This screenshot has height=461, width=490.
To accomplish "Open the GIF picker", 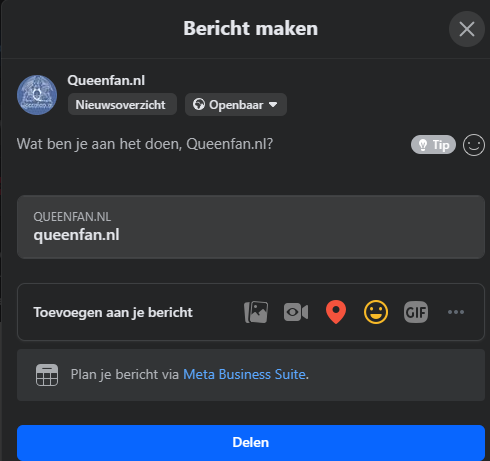I will 416,312.
